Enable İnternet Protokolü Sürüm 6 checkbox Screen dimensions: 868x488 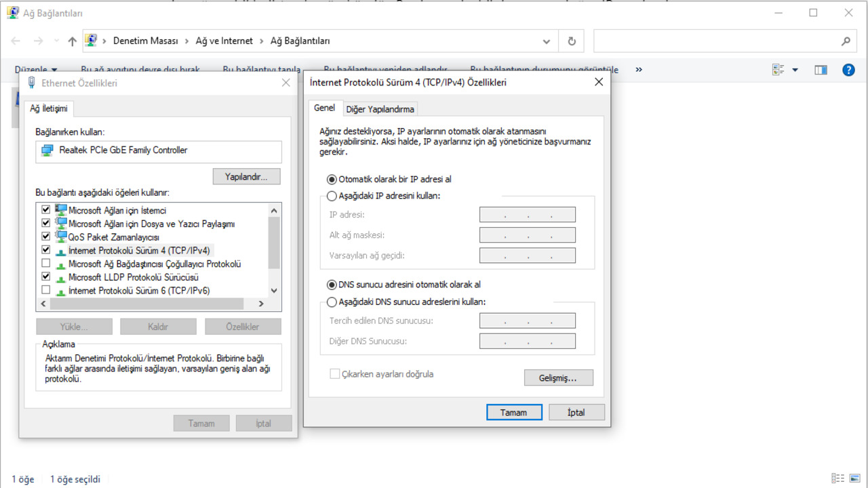(46, 290)
